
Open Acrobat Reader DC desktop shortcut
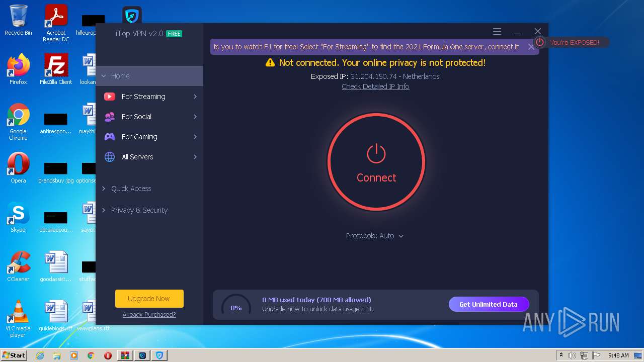point(56,23)
